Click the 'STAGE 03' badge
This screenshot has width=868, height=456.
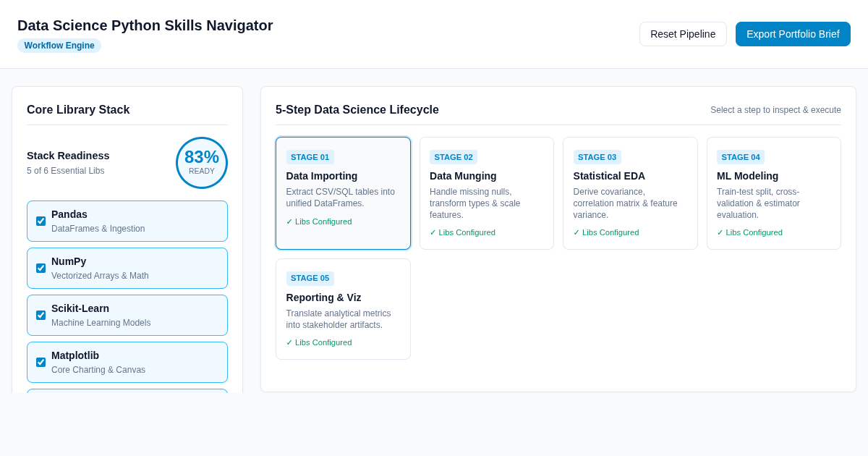[x=597, y=157]
